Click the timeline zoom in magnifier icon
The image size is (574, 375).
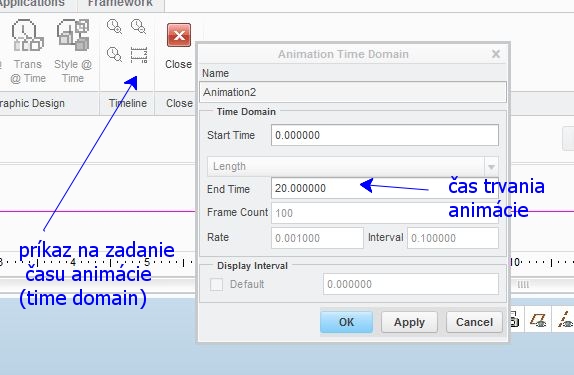pyautogui.click(x=114, y=27)
